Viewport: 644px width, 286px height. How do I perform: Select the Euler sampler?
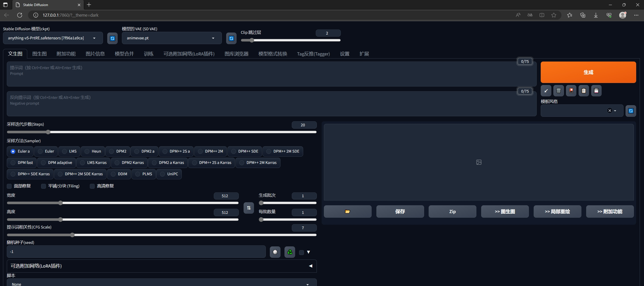point(46,151)
